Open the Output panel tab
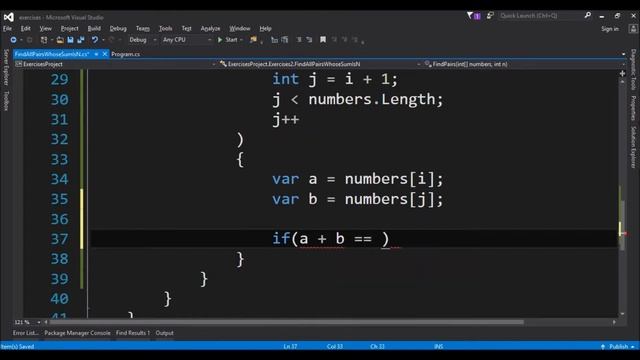This screenshot has width=640, height=360. (164, 333)
